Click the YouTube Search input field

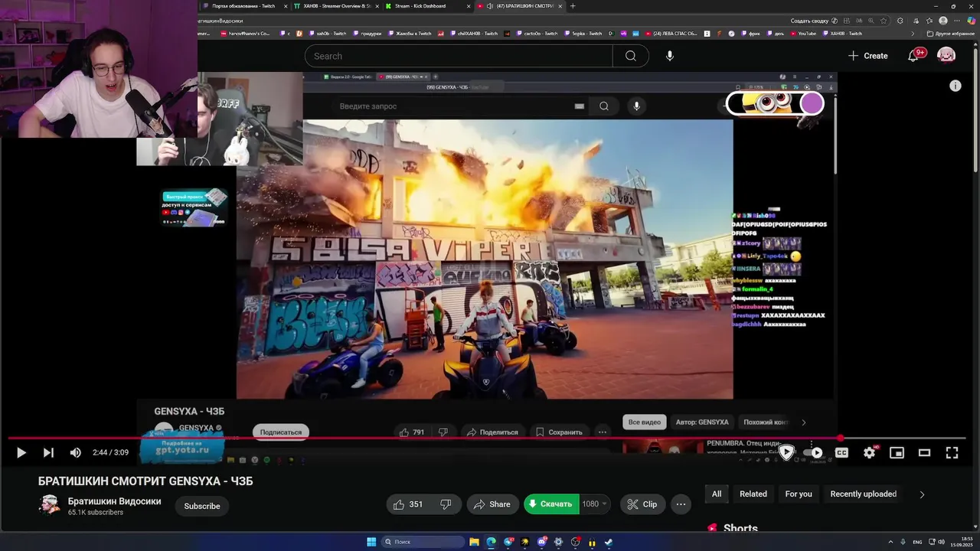459,56
